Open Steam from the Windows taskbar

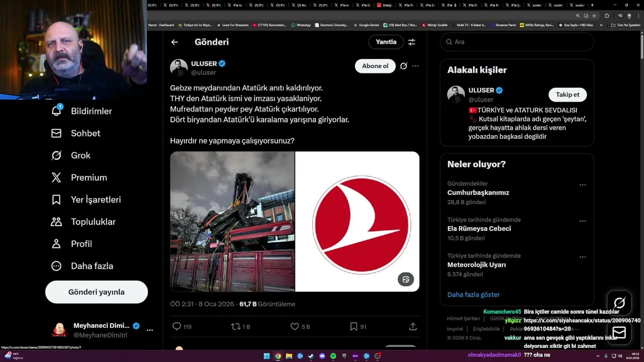coord(311,356)
